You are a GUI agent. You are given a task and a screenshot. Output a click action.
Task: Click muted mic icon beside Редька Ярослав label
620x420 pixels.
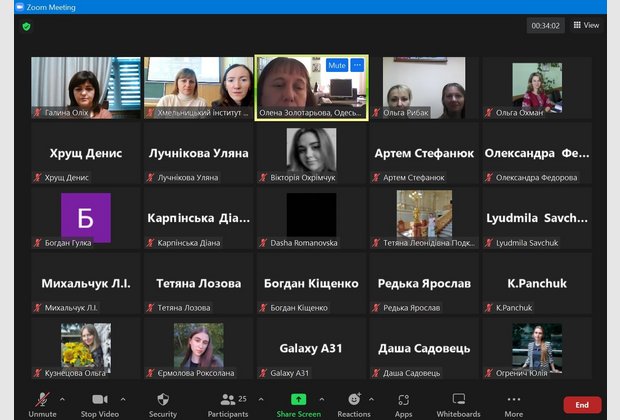pos(376,308)
